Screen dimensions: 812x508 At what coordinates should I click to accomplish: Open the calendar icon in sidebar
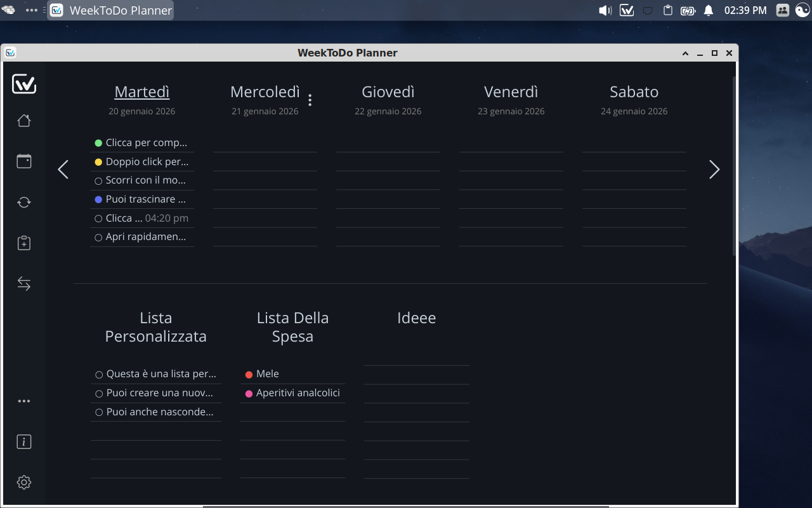tap(24, 161)
